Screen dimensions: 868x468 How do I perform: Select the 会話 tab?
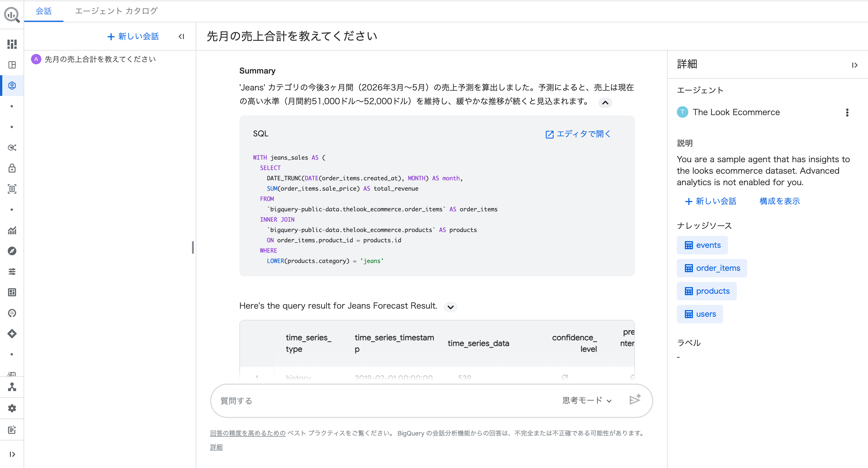coord(43,11)
